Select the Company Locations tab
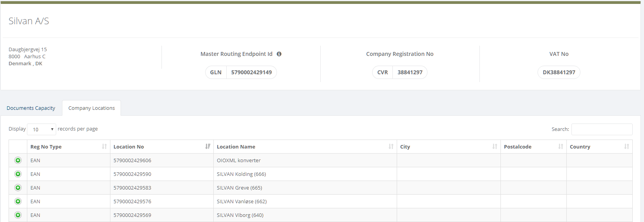644x222 pixels. tap(91, 108)
